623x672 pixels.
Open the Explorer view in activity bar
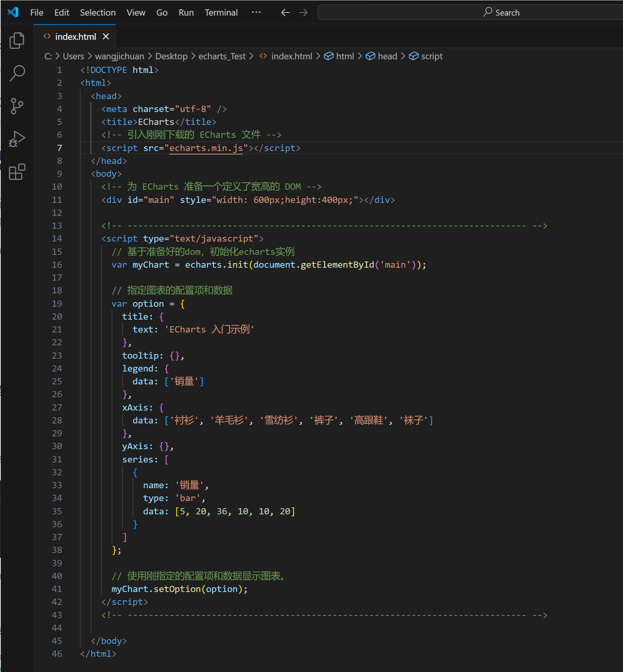click(x=17, y=41)
